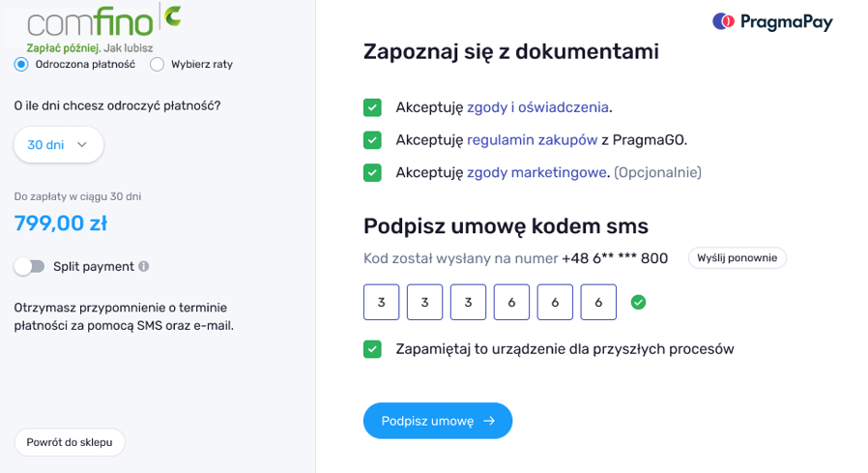Screen dimensions: 868x473
Task: Click the Podpisz umowę button
Action: pyautogui.click(x=438, y=421)
